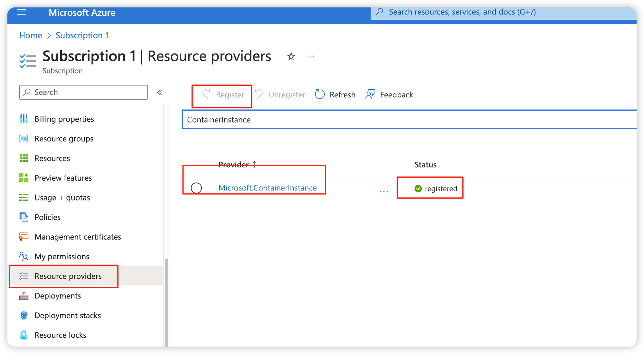The width and height of the screenshot is (644, 354).
Task: Open Management certificates menu item
Action: [x=78, y=237]
